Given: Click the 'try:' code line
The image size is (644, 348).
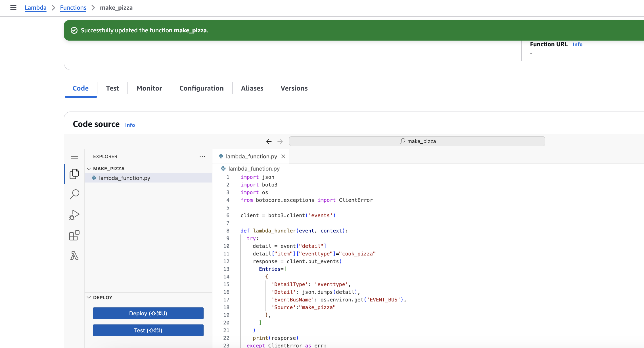Looking at the screenshot, I should click(x=253, y=238).
